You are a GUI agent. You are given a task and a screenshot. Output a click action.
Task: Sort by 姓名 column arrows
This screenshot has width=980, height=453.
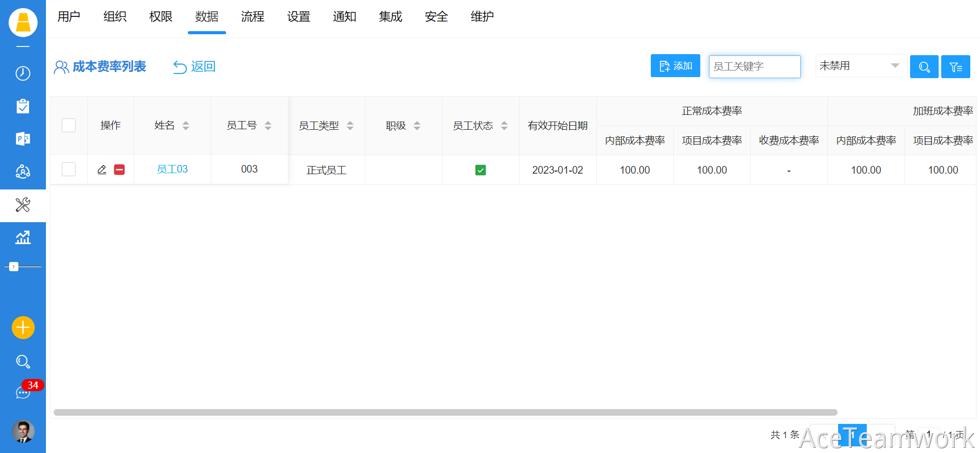[x=186, y=126]
